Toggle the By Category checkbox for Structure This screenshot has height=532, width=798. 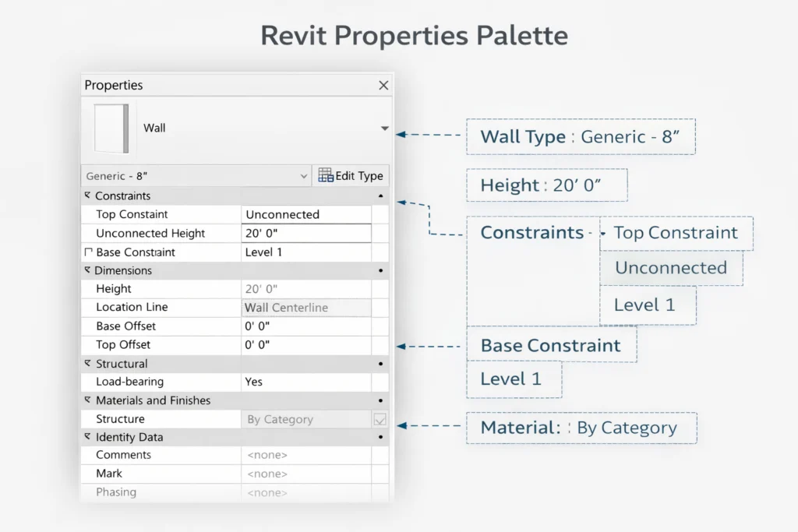tap(379, 419)
